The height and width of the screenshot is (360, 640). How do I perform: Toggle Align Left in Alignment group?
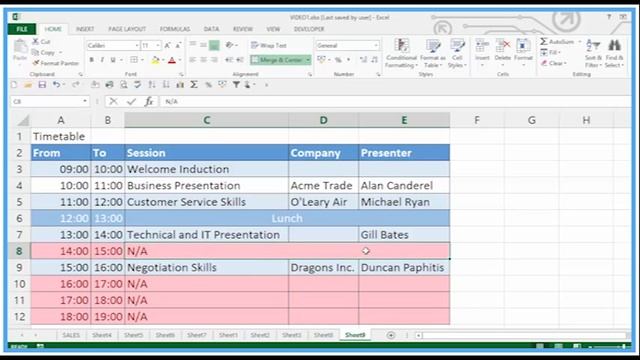tap(193, 60)
